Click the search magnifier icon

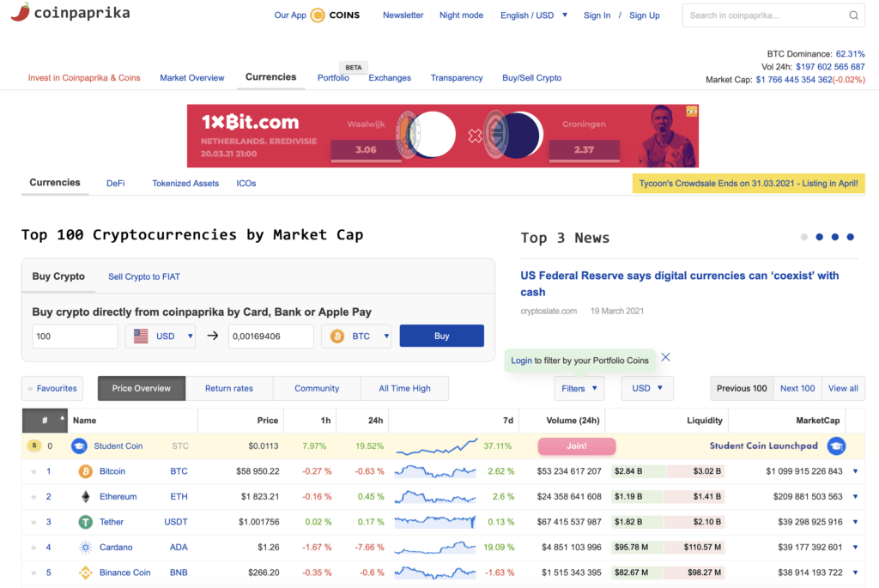[853, 15]
